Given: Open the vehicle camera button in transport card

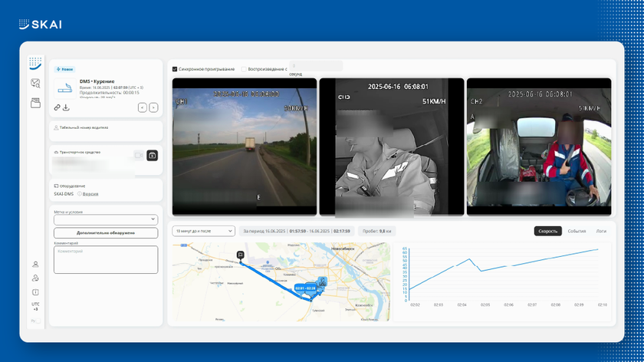Looking at the screenshot, I should pos(152,156).
